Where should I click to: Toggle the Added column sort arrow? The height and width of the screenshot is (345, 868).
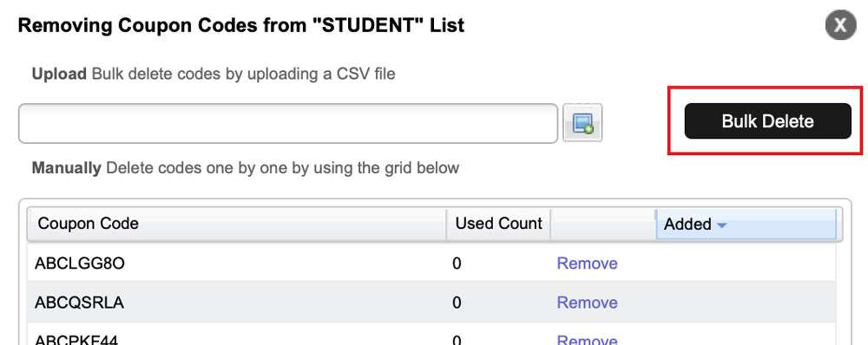pos(721,225)
